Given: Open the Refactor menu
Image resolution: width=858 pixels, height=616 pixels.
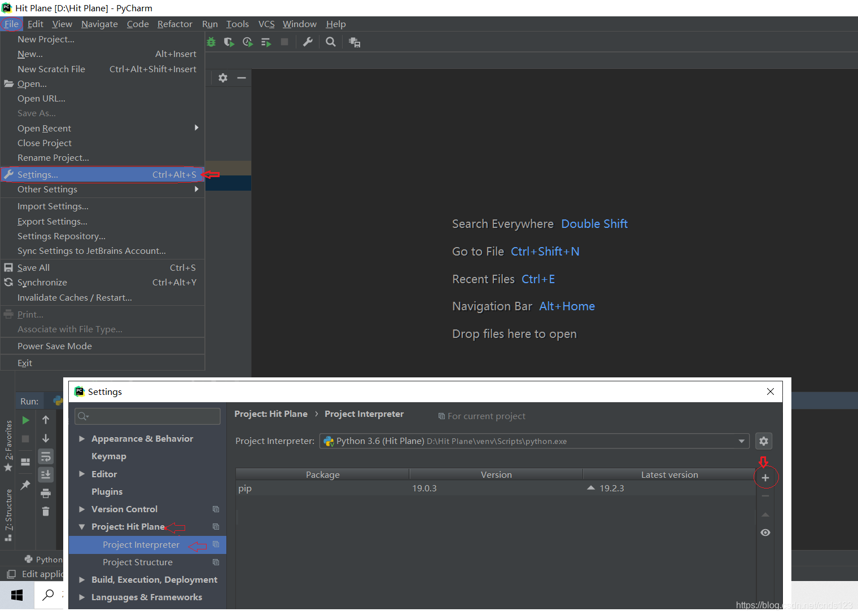Looking at the screenshot, I should coord(175,24).
